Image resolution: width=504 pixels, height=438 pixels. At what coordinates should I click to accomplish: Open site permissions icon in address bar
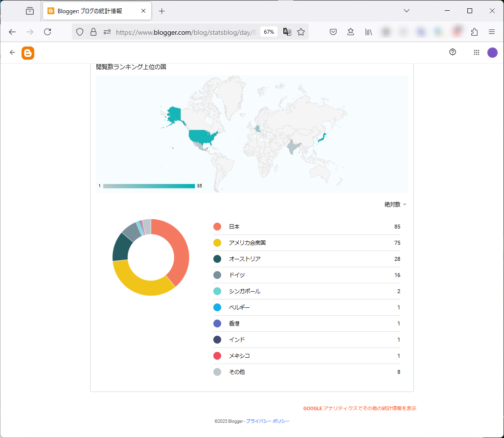pyautogui.click(x=107, y=32)
